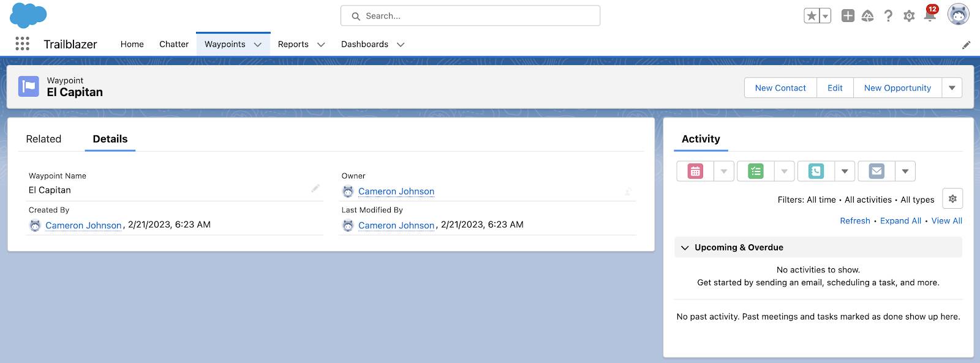Go to the Home tab
This screenshot has height=363, width=980.
click(132, 44)
